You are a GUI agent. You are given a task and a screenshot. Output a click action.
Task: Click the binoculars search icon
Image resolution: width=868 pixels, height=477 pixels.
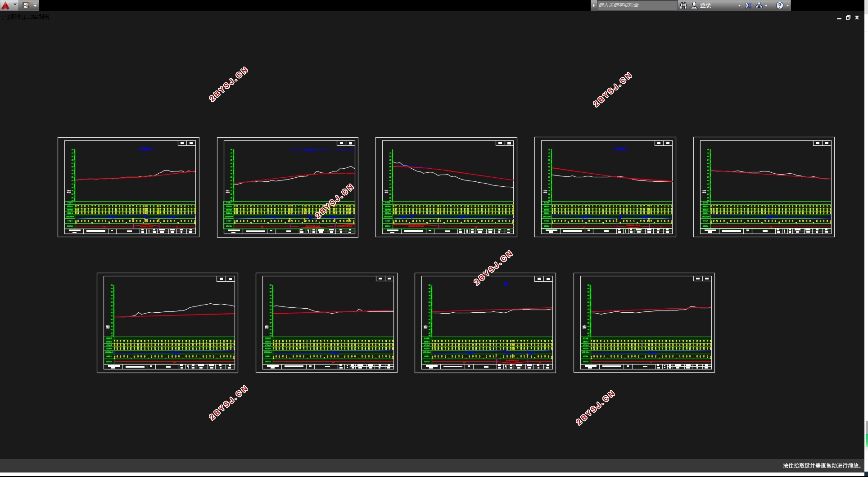(x=683, y=5)
